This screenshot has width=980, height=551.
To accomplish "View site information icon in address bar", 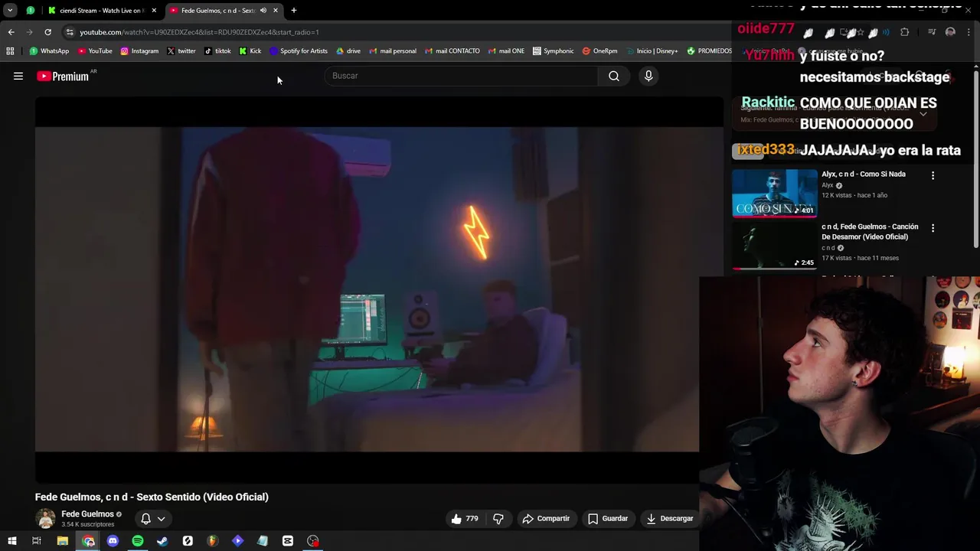I will tap(70, 32).
